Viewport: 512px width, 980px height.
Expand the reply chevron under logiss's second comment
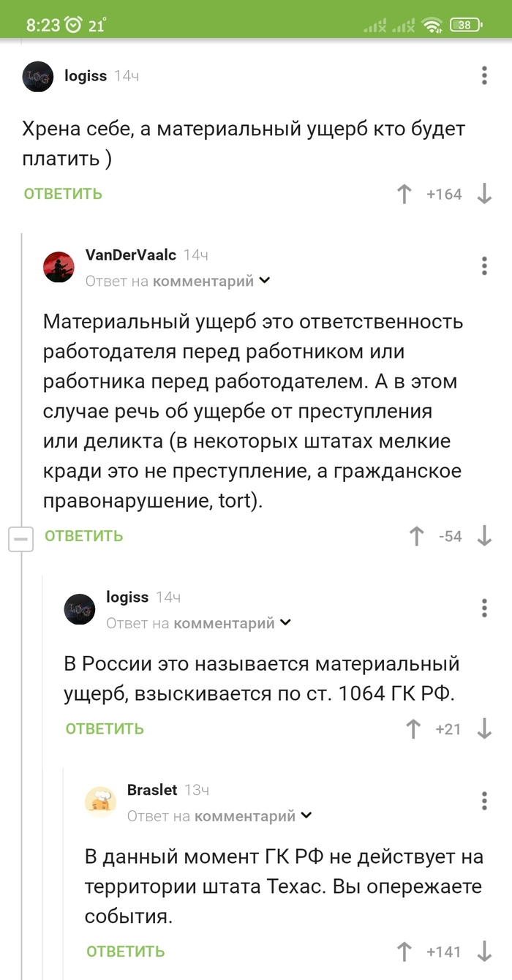(285, 622)
